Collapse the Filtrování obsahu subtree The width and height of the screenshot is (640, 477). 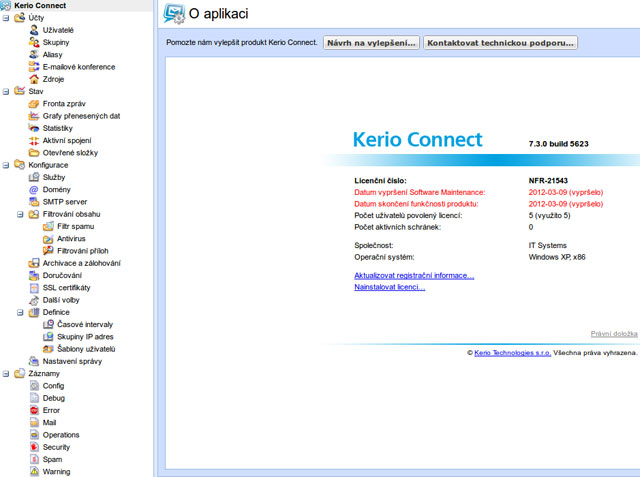click(20, 214)
